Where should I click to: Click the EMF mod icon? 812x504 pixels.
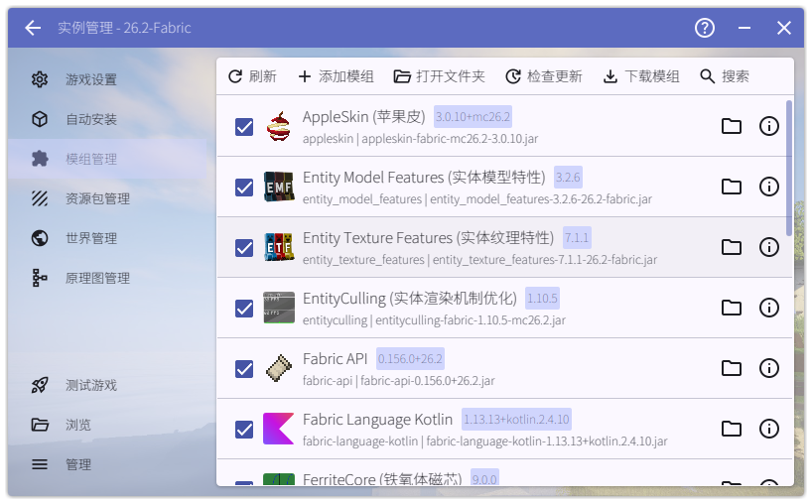click(x=279, y=187)
